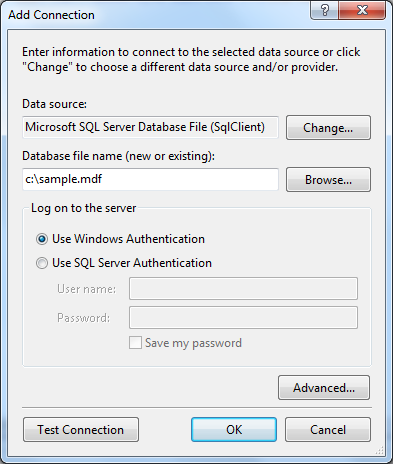
Task: Confirm the connection with OK
Action: 234,430
